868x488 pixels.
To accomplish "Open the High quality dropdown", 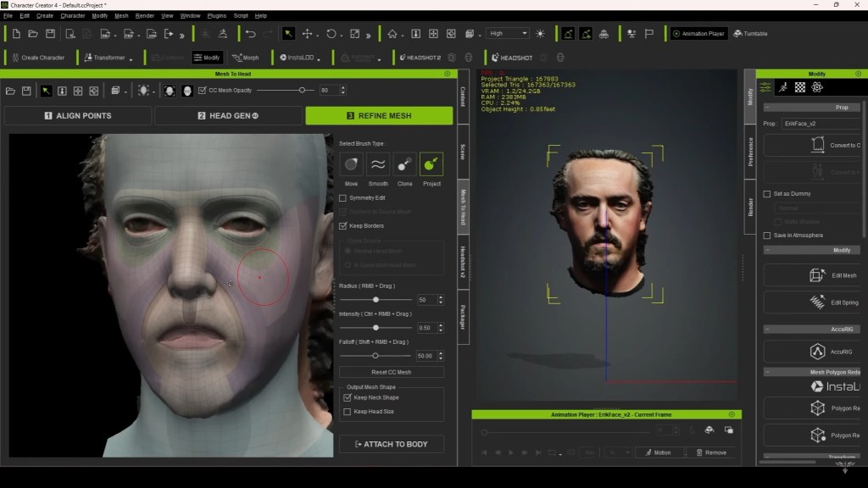I will click(x=508, y=34).
